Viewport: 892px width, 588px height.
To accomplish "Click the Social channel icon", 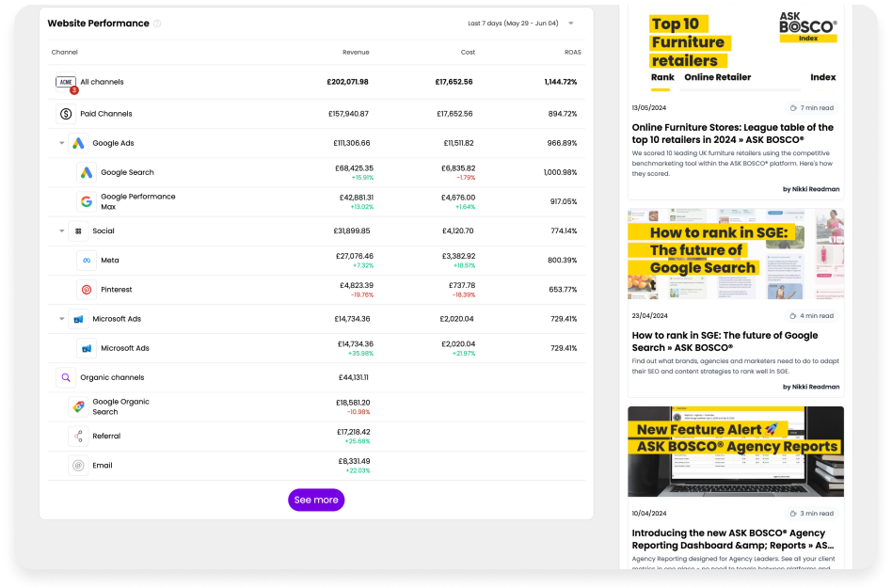I will click(78, 230).
